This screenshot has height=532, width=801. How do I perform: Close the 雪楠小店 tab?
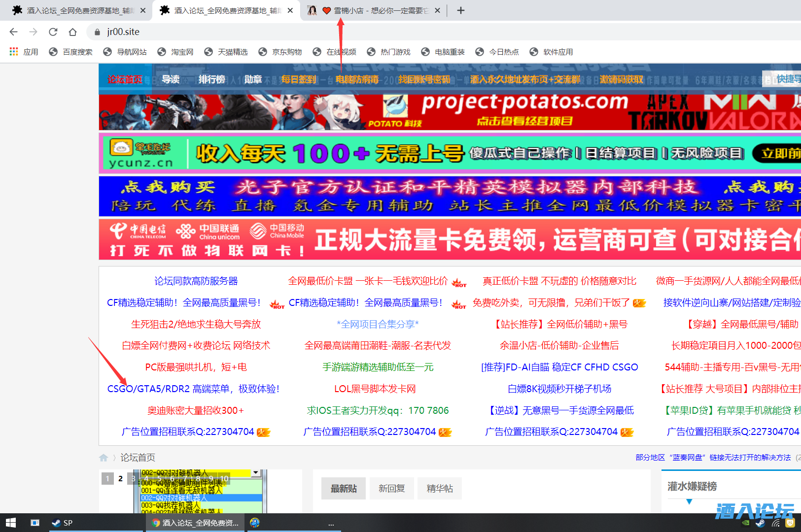click(x=437, y=10)
